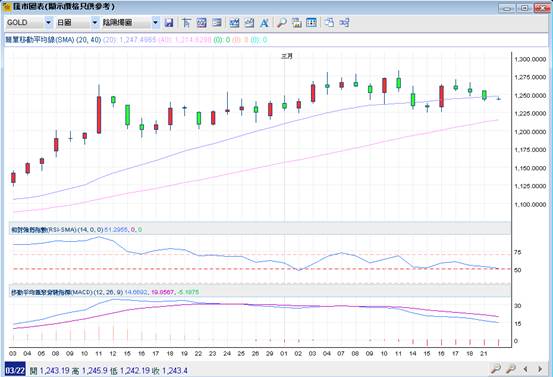Viewport: 553px width, 377px height.
Task: Click the chart icon before the 'A' tool
Action: 249,23
